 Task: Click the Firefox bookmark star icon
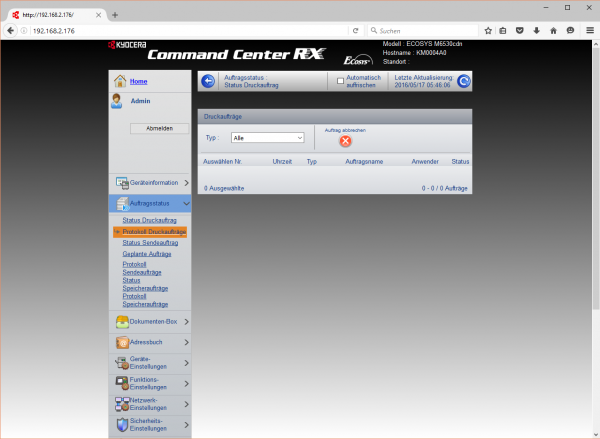pyautogui.click(x=488, y=31)
